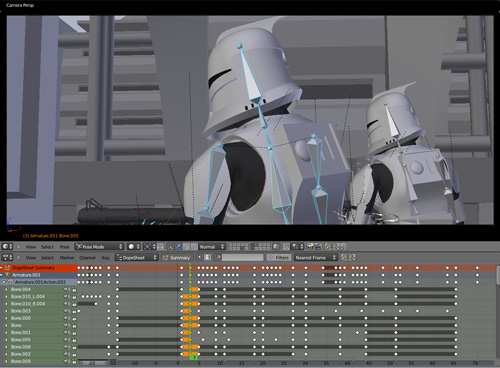Click the paste flipped pose icon

[x=344, y=247]
